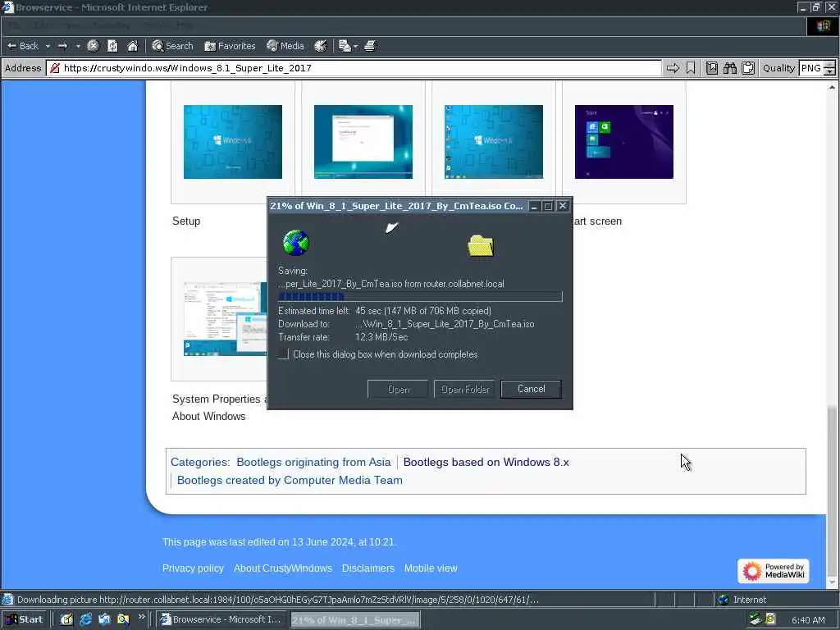Open the View menu

coord(72,25)
